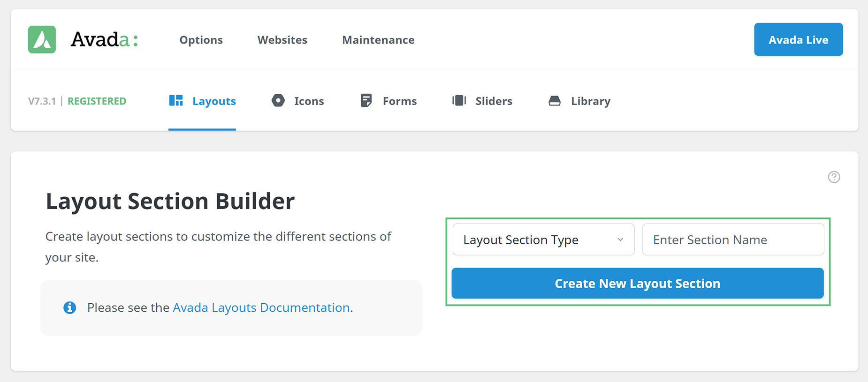Open the Maintenance menu
The image size is (868, 382).
tap(378, 40)
